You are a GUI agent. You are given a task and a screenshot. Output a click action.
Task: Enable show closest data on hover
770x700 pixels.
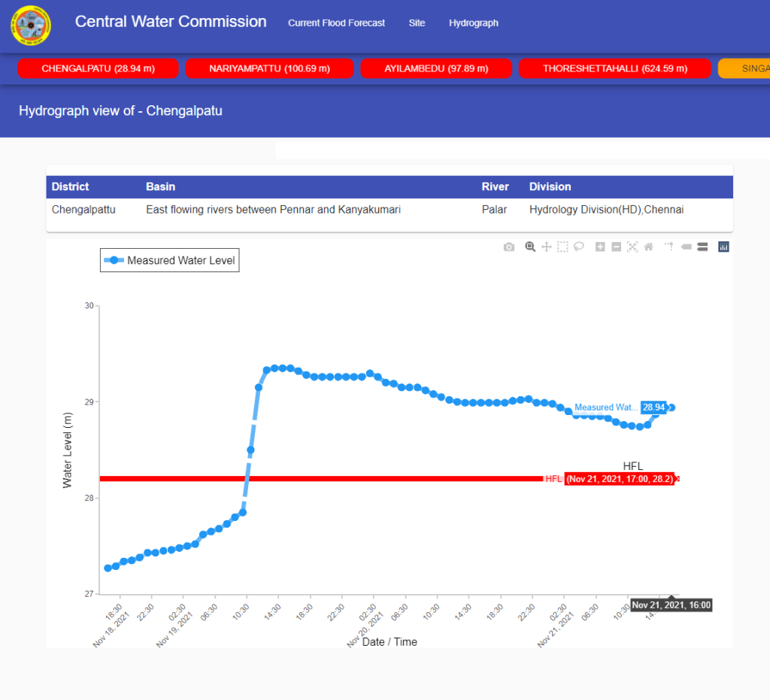[686, 247]
